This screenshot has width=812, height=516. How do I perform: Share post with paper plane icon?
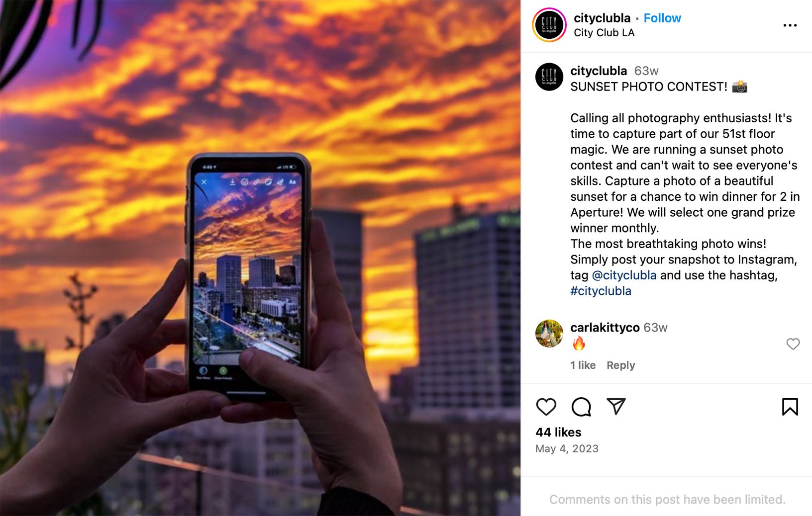tap(616, 406)
